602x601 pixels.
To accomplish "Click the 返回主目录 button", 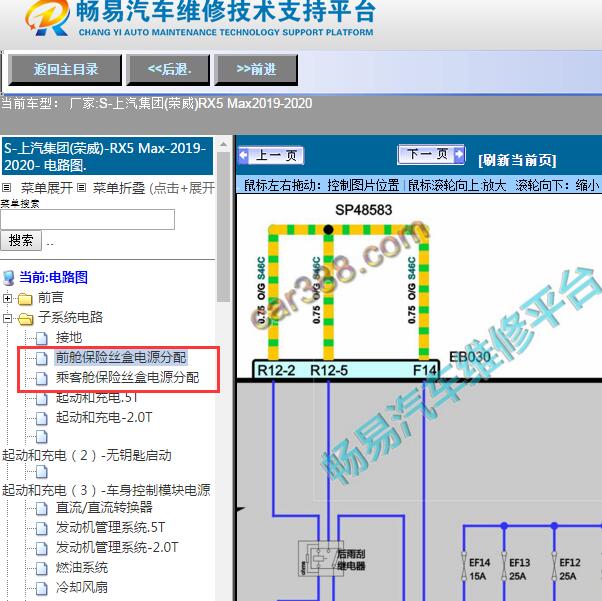I will (x=65, y=70).
